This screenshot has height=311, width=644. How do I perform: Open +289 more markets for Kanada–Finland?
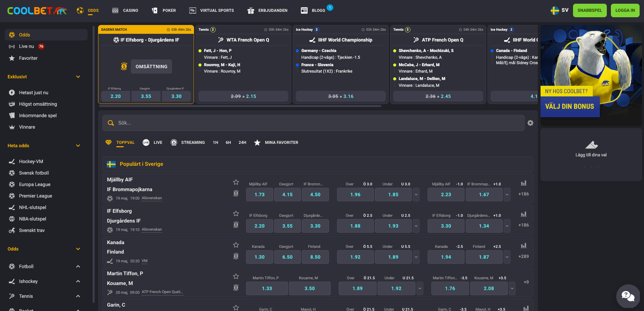pos(524,256)
